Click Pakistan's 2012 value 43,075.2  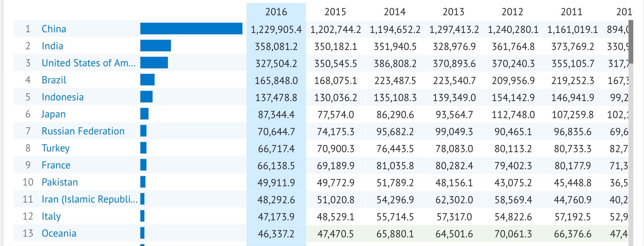(x=513, y=183)
